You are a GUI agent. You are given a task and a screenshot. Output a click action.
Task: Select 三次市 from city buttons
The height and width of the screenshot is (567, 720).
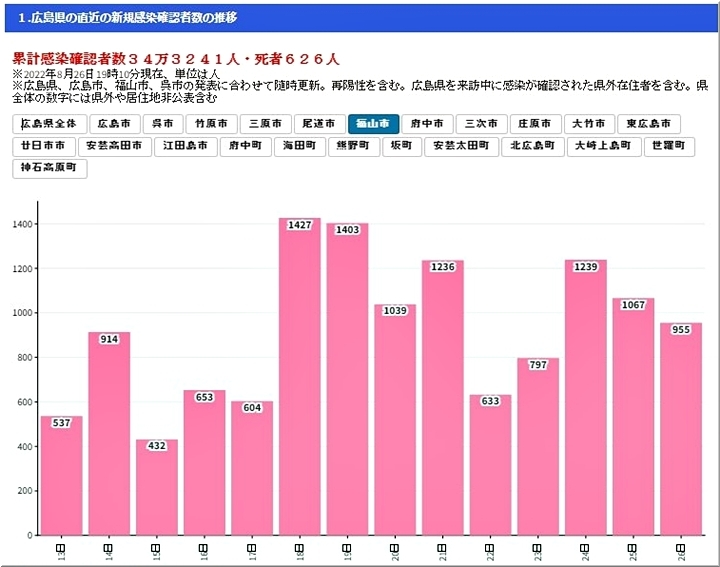click(x=481, y=124)
